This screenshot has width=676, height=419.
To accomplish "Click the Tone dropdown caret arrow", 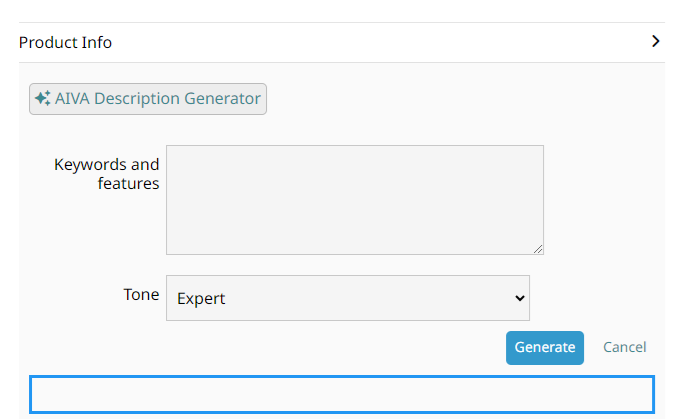I will (x=520, y=298).
